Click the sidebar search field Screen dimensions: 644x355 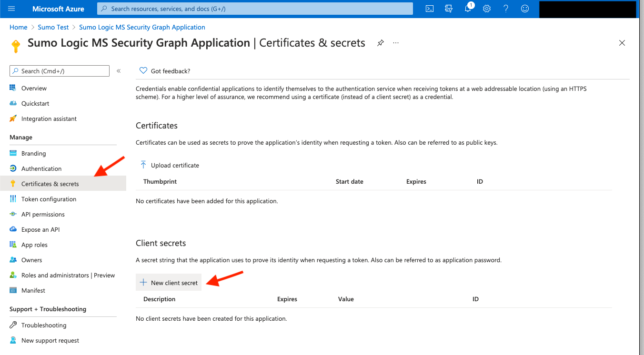click(x=59, y=70)
